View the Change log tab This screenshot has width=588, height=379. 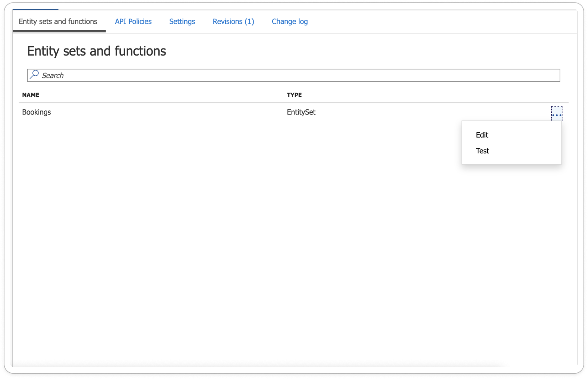tap(289, 22)
